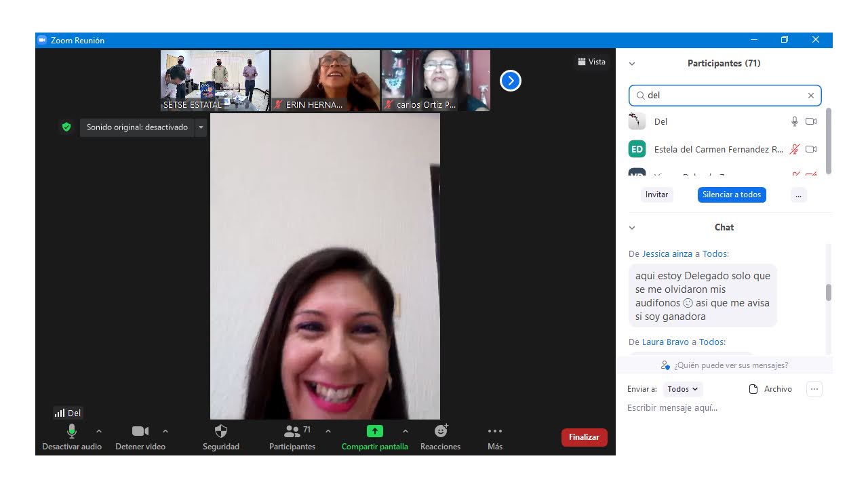
Task: Click Estela's muted red microphone icon
Action: 795,149
